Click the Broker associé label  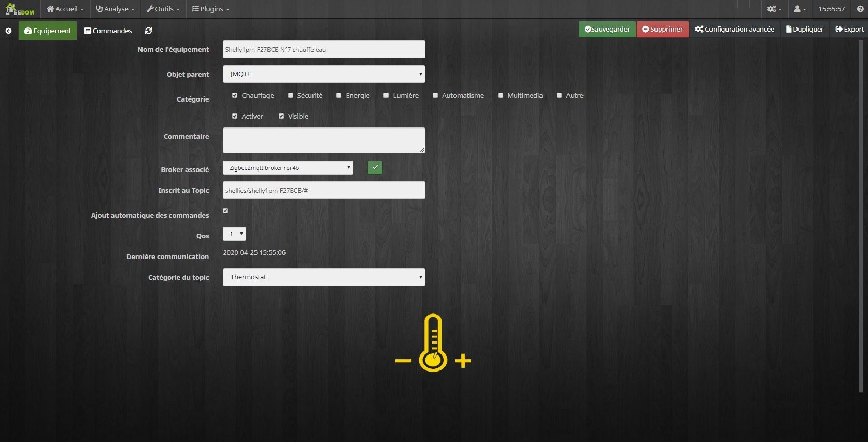[x=184, y=169]
